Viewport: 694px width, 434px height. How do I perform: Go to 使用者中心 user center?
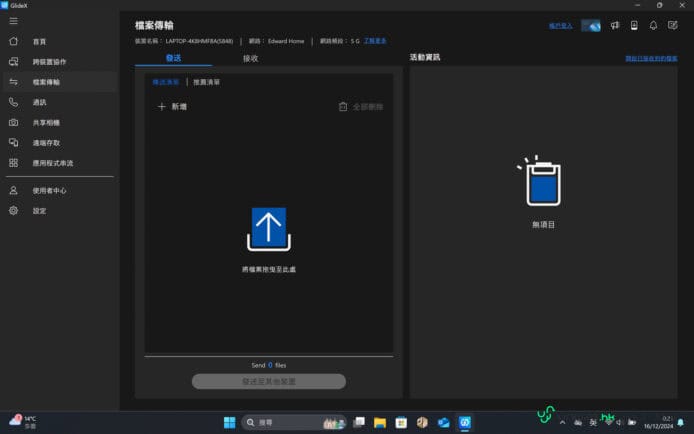click(49, 190)
